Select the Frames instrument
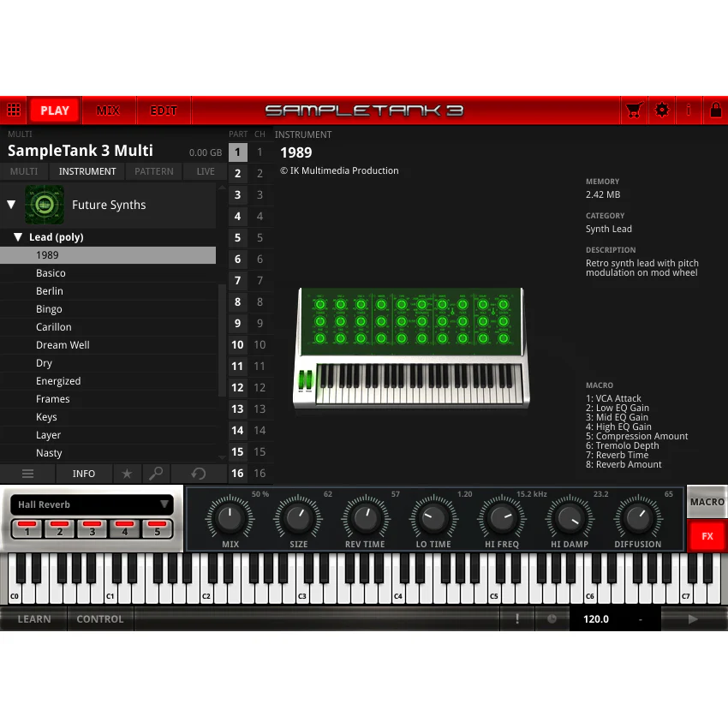728x728 pixels. pyautogui.click(x=108, y=399)
